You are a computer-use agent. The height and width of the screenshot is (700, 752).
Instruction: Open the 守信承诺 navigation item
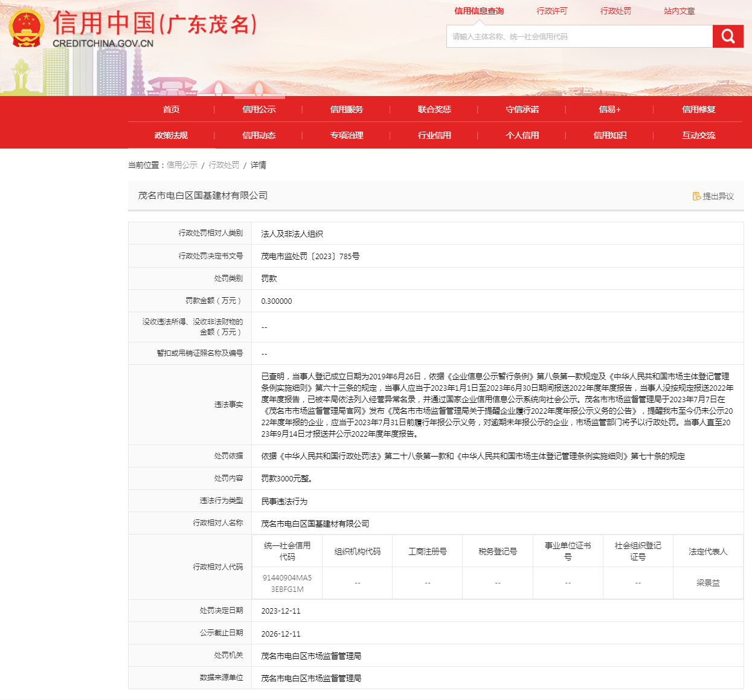[522, 109]
